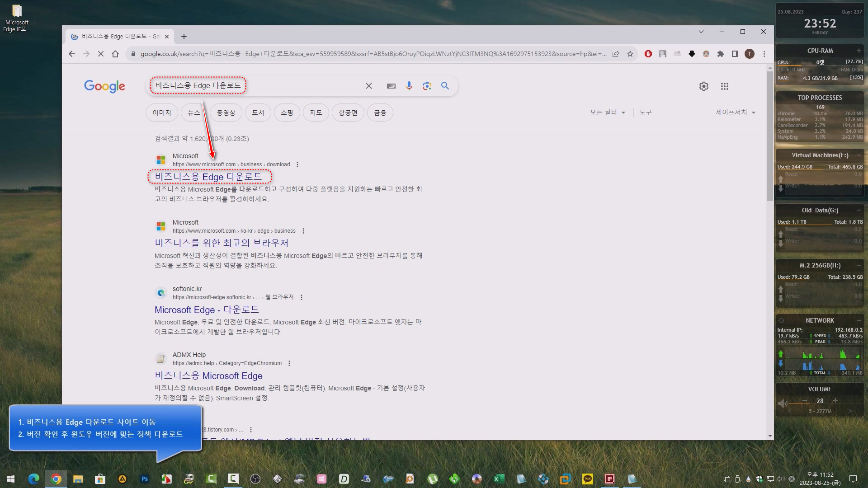
Task: Open the 도구 search tools
Action: pos(646,113)
